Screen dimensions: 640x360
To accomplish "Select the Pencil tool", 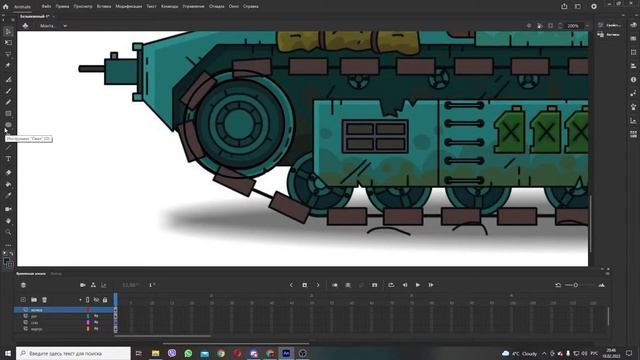I will pyautogui.click(x=8, y=102).
